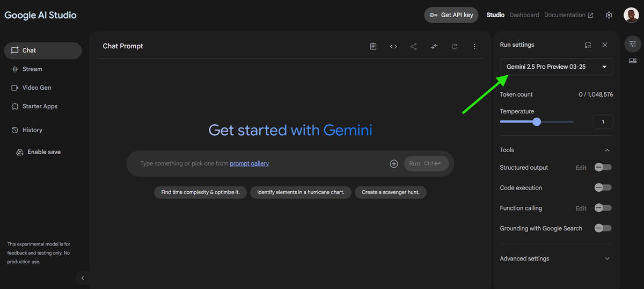Enable Code execution switch
This screenshot has height=289, width=644.
603,187
